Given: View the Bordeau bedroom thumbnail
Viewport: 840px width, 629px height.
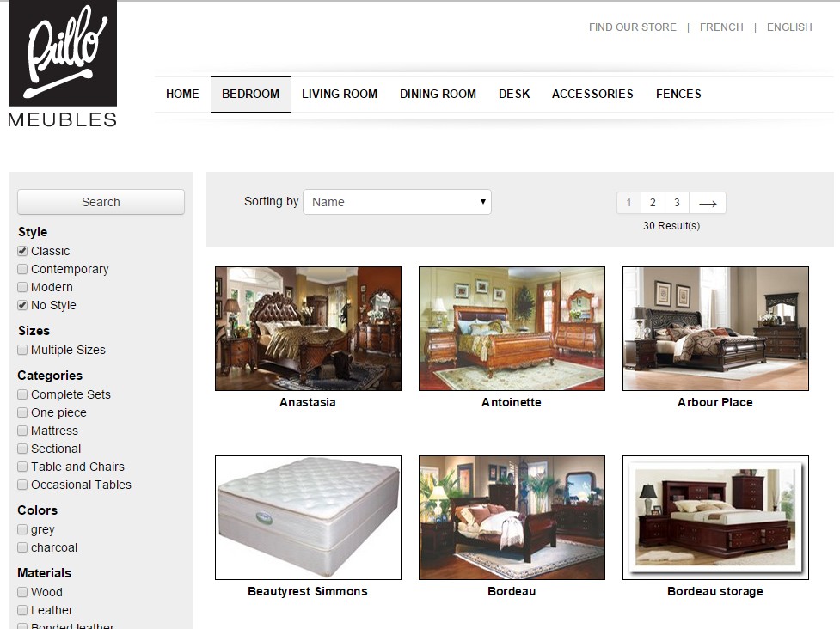Looking at the screenshot, I should [512, 517].
